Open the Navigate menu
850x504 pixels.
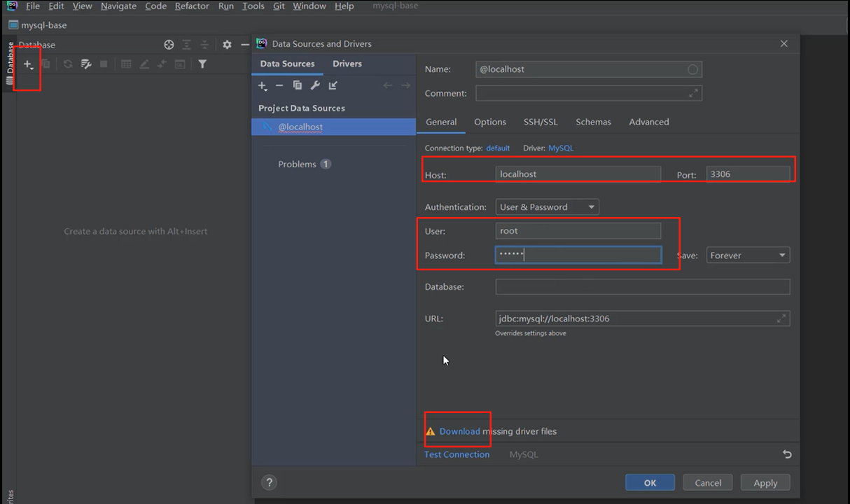click(x=118, y=6)
